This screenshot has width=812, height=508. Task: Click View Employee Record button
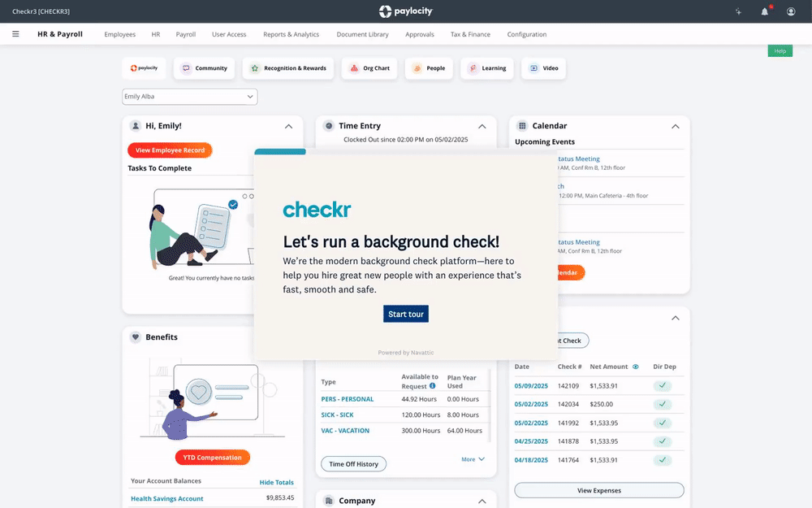tap(170, 150)
